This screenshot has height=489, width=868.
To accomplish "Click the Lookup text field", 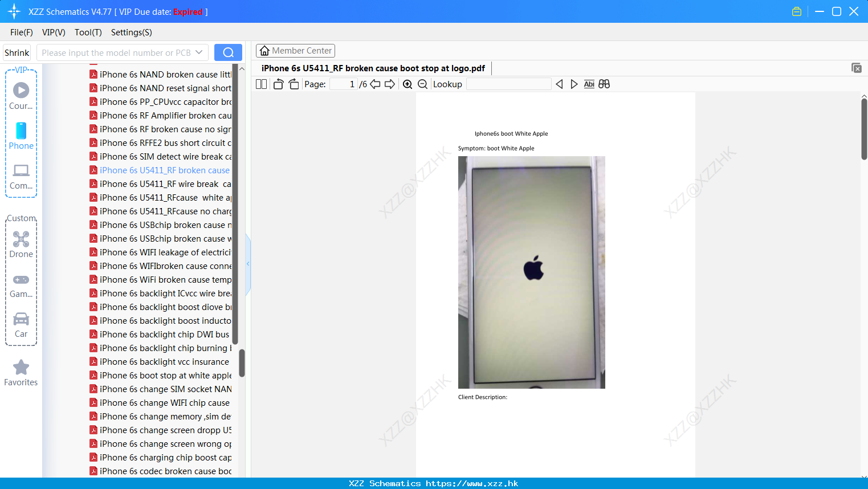I will 508,84.
